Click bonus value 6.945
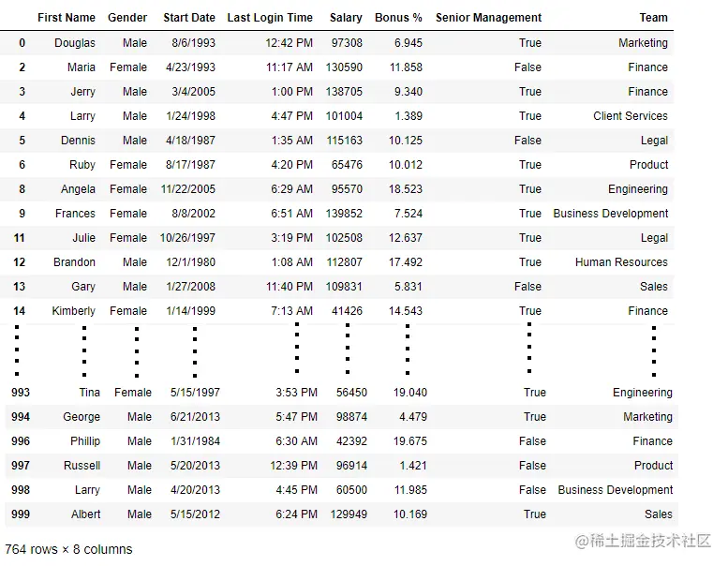 (x=409, y=43)
